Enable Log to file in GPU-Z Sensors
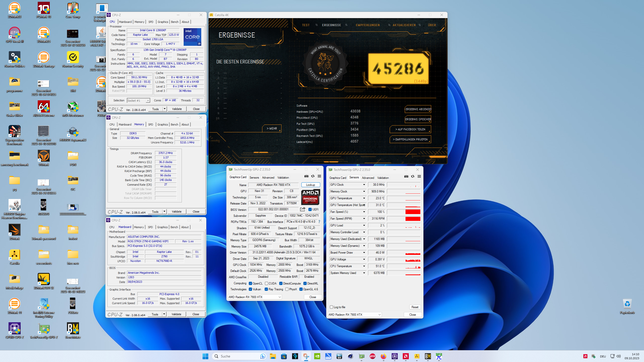The image size is (644, 362). [x=331, y=307]
